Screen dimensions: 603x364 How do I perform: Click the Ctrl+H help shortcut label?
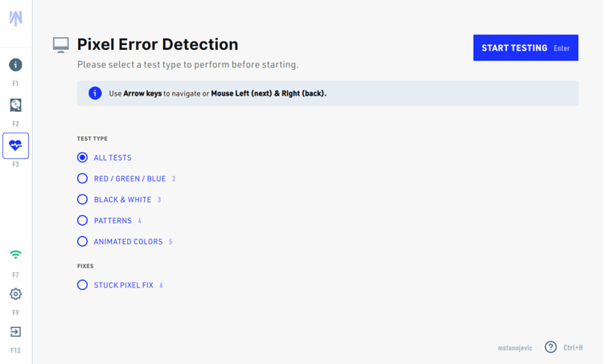(573, 347)
